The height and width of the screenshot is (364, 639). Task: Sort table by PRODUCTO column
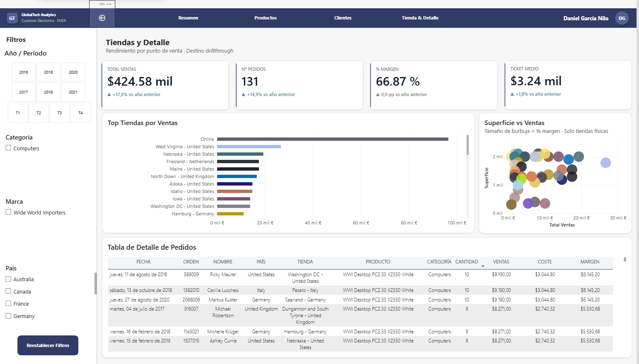[x=378, y=262]
